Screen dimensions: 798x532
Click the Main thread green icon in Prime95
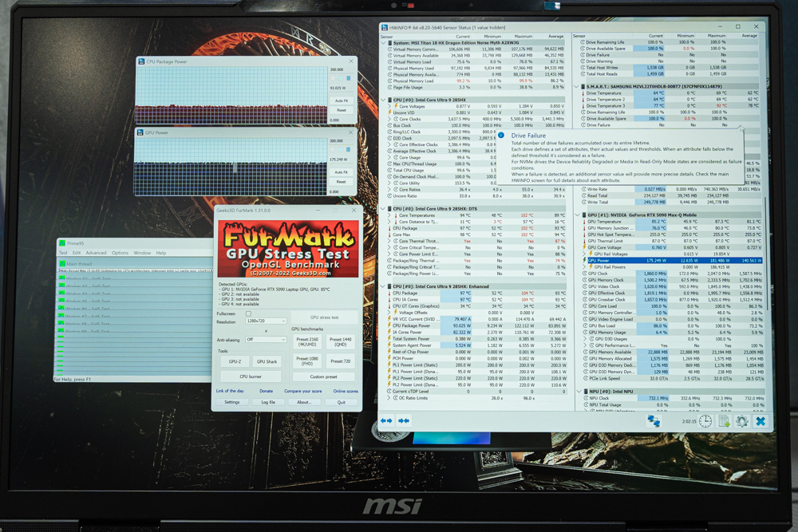pos(62,263)
